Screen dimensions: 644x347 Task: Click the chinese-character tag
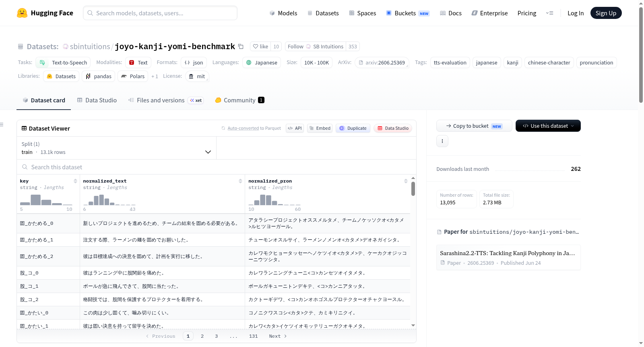549,62
